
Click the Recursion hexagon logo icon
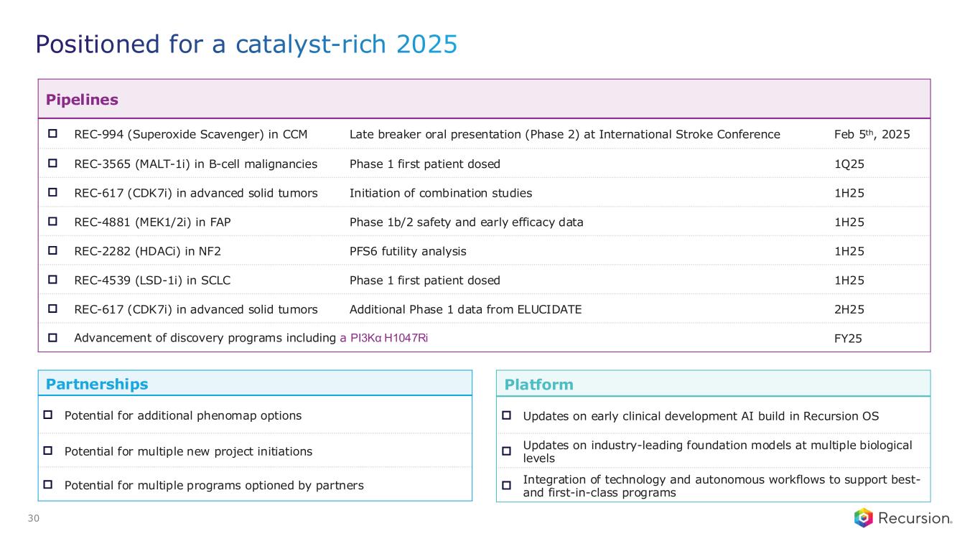click(864, 517)
